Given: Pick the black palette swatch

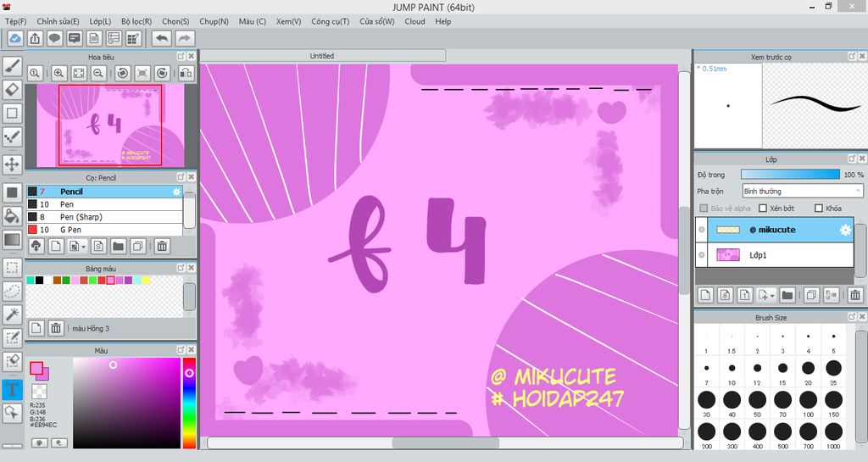Looking at the screenshot, I should point(39,281).
